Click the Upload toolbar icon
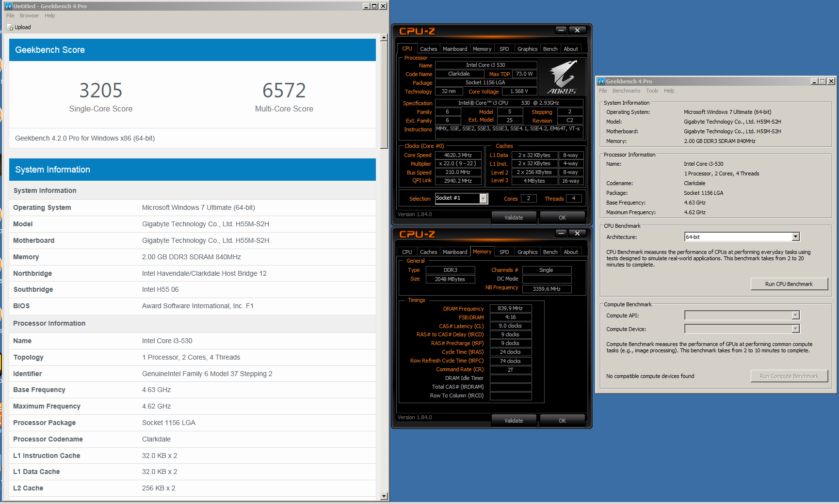Image resolution: width=839 pixels, height=504 pixels. 10,27
